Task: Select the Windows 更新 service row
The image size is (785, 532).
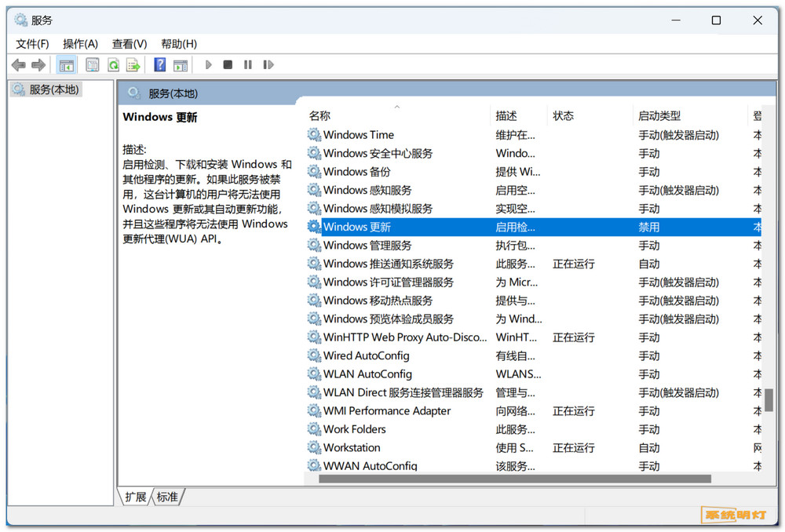Action: tap(533, 227)
